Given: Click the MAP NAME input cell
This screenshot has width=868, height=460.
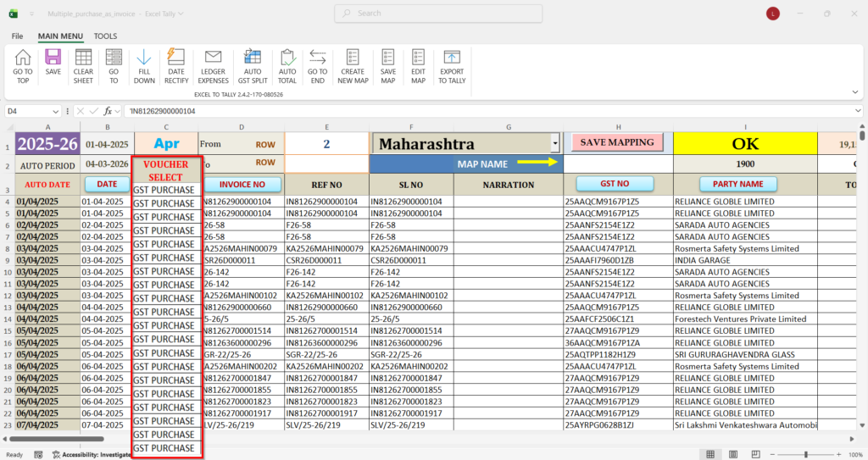Looking at the screenshot, I should (x=618, y=163).
